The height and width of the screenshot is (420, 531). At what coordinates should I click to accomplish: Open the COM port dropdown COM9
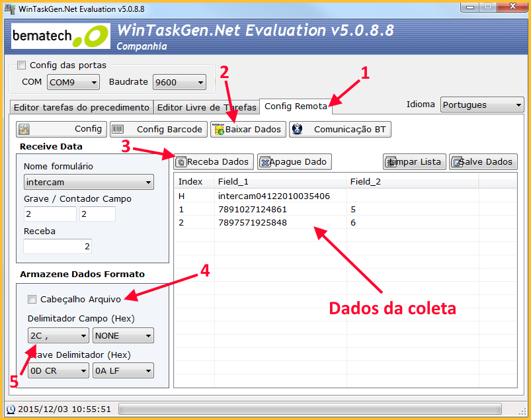(73, 82)
